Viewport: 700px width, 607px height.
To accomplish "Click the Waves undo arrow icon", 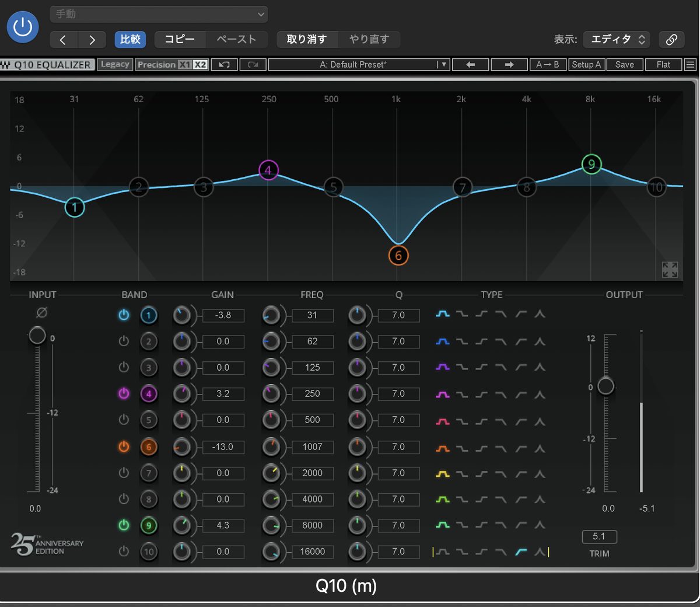I will 224,65.
